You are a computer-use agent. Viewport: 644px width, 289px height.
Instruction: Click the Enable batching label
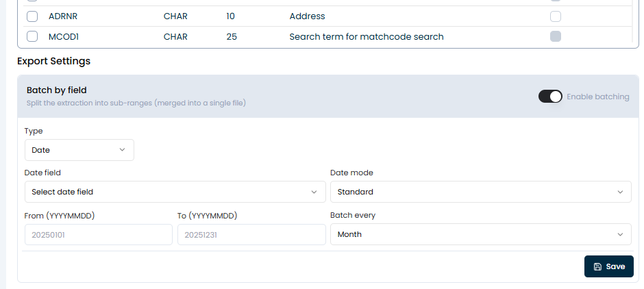click(598, 97)
